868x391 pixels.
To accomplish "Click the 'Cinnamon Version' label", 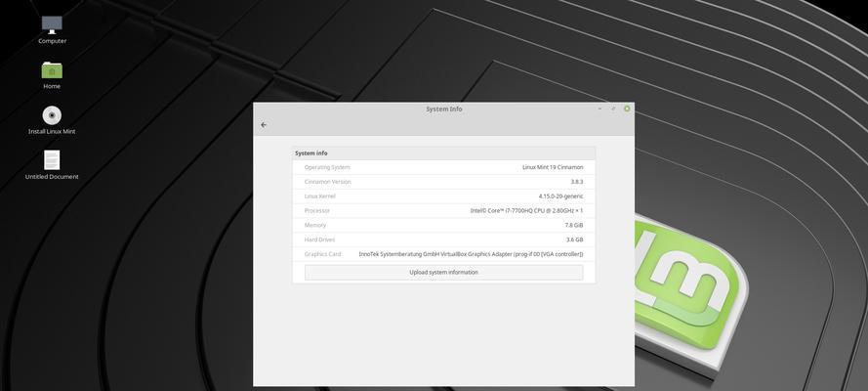I will [328, 182].
